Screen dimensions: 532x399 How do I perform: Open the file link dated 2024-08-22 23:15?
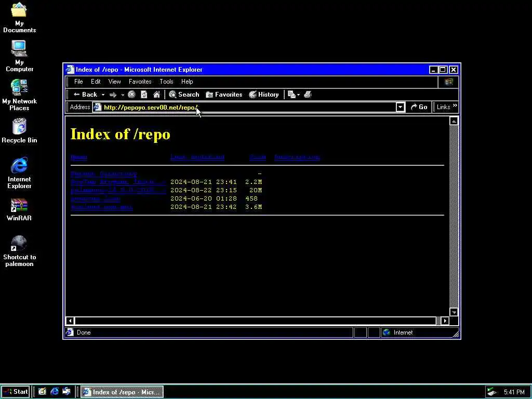pos(118,190)
